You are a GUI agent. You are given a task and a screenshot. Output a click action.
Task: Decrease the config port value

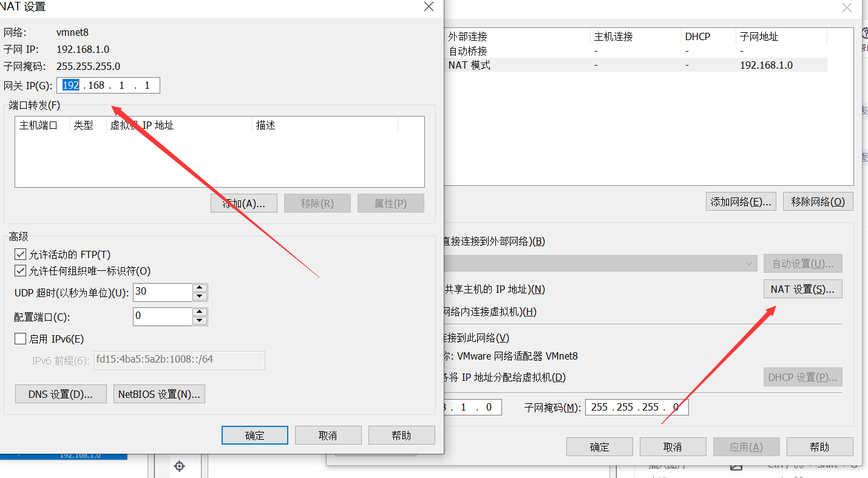[200, 321]
